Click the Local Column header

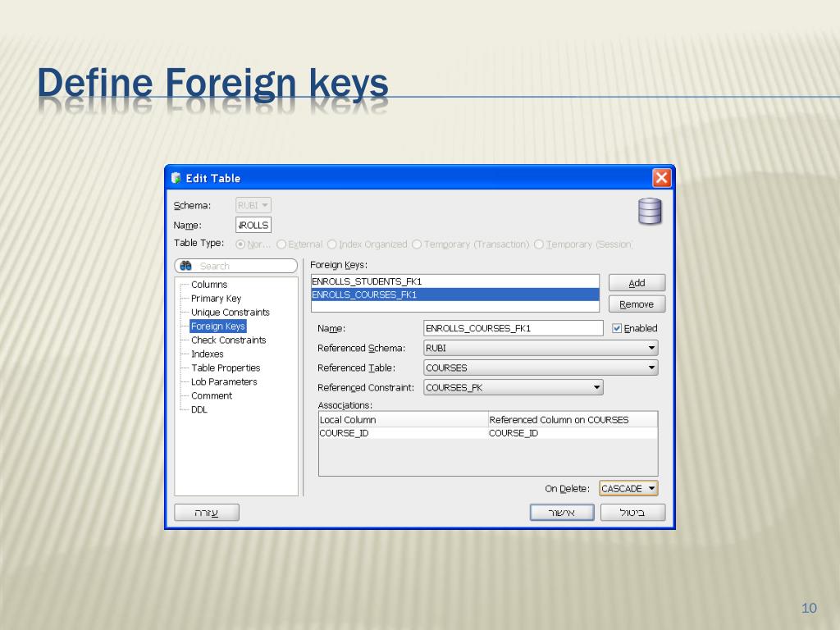pyautogui.click(x=404, y=420)
